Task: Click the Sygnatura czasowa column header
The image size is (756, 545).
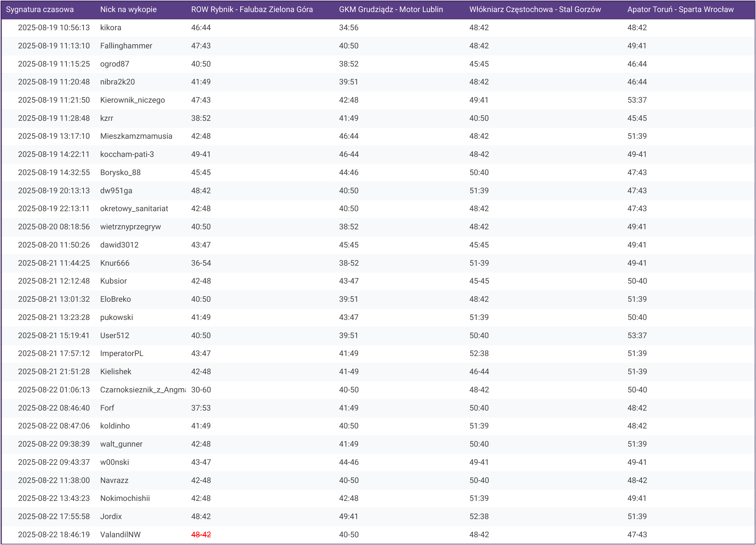Action: coord(40,9)
